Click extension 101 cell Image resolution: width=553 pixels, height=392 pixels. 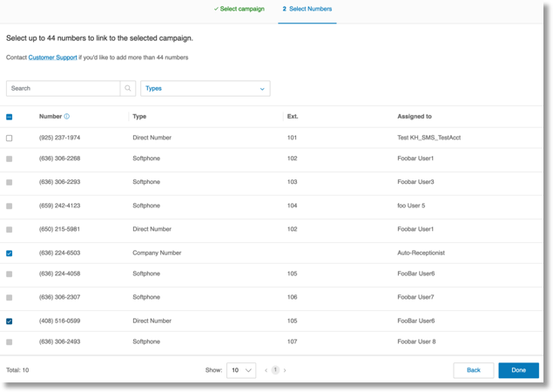coord(292,138)
